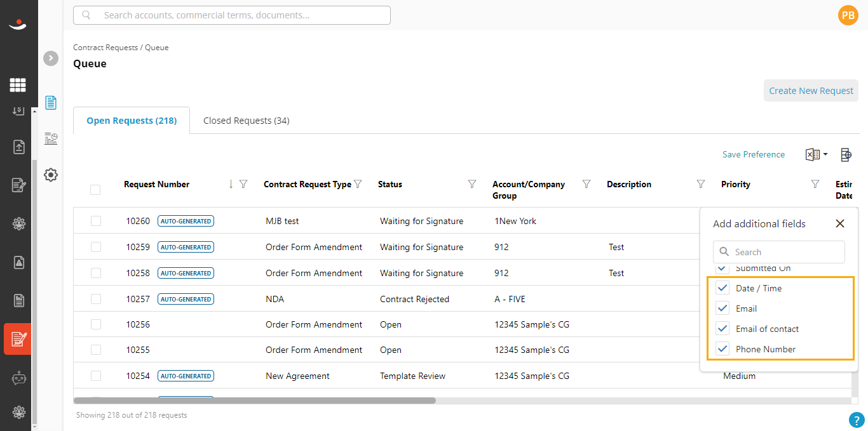Screen dimensions: 868x431
Task: Click the table horizontal scrollbar
Action: pos(255,401)
